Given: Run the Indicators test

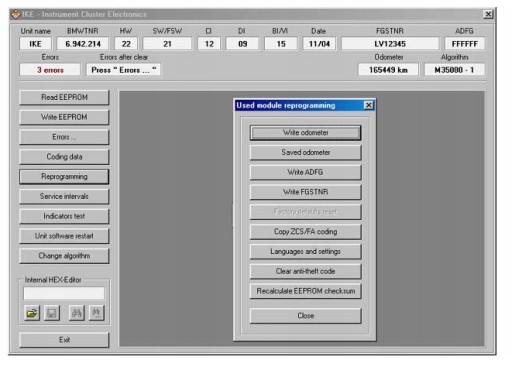Looking at the screenshot, I should click(64, 216).
